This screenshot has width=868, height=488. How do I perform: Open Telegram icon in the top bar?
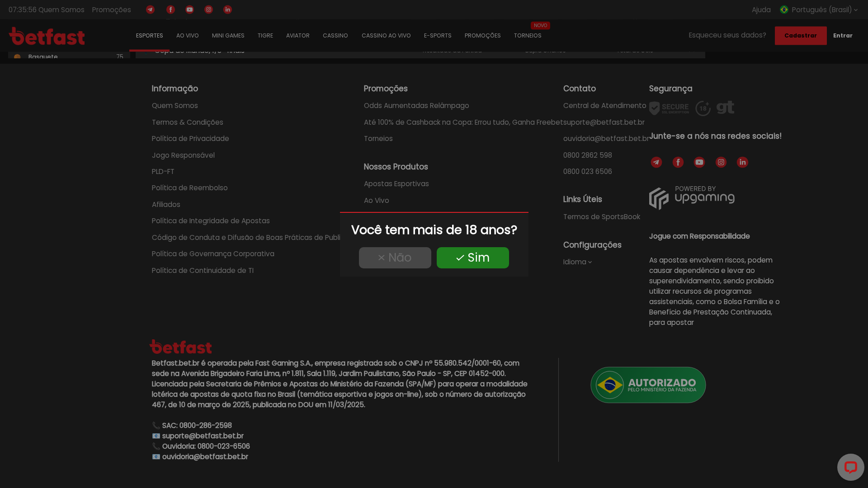(150, 9)
